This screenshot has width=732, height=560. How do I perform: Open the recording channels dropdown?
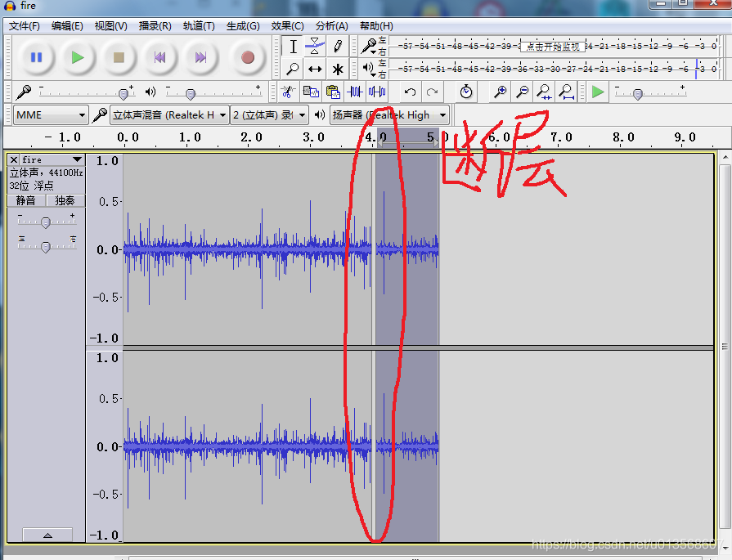[x=269, y=114]
